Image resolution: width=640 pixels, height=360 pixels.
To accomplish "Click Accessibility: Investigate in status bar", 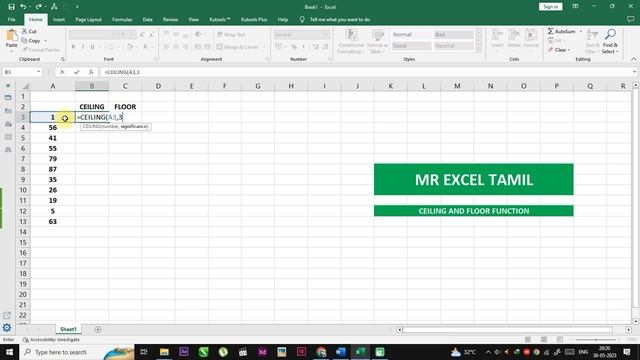I will coord(51,340).
